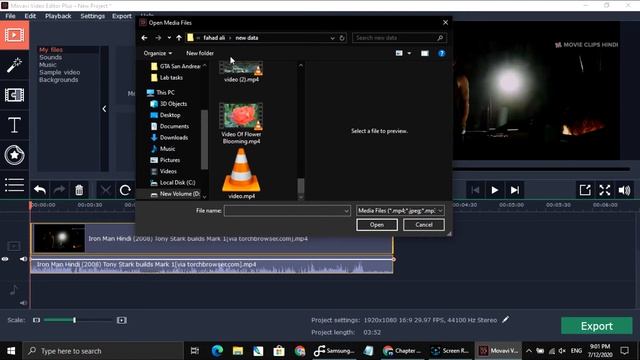Select the video.mp4 VLC cone file
The width and height of the screenshot is (640, 360).
[x=241, y=173]
